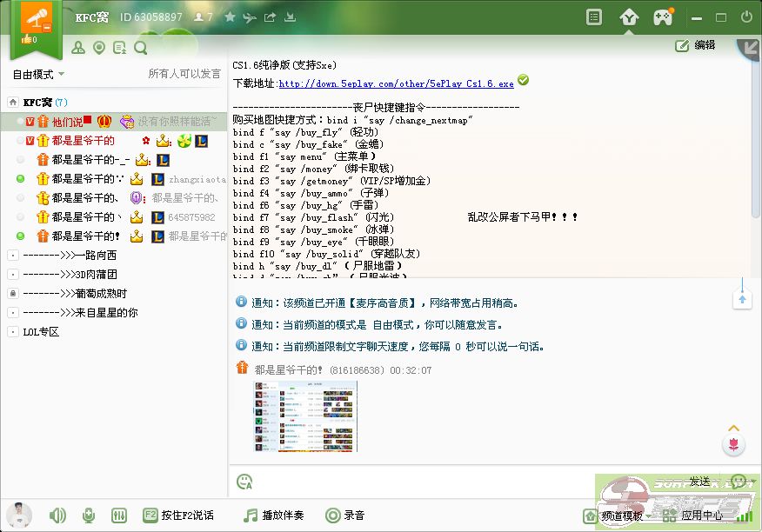Click the favorite star icon in title bar
Viewport: 762px width, 532px height.
pyautogui.click(x=230, y=17)
